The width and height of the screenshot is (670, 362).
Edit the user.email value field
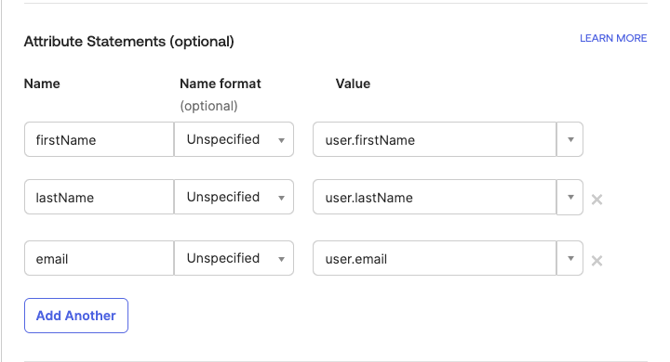[x=435, y=258]
